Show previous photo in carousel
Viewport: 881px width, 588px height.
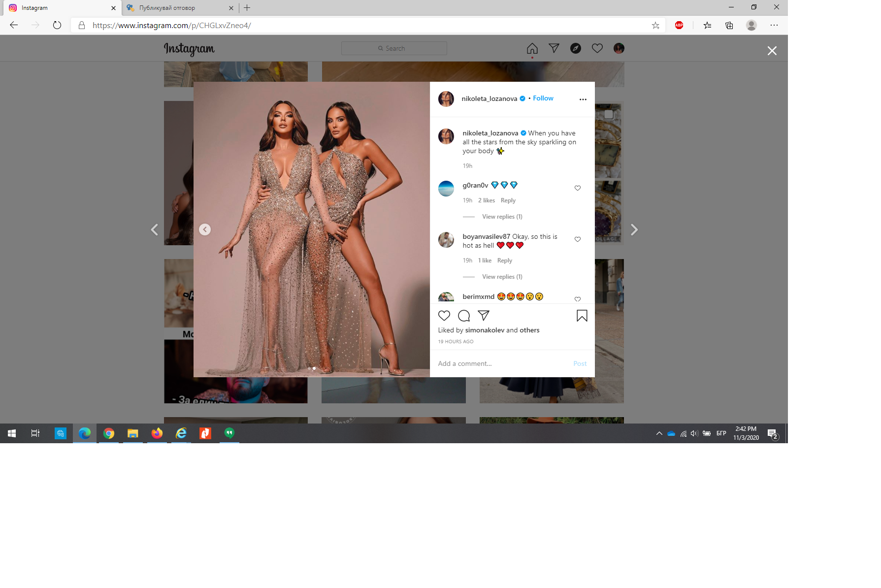pos(205,229)
